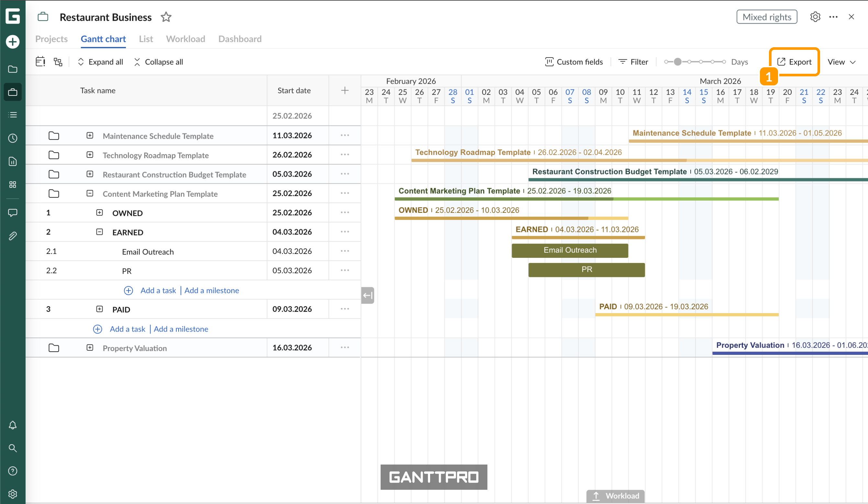
Task: Open notifications bell in the sidebar
Action: [13, 425]
